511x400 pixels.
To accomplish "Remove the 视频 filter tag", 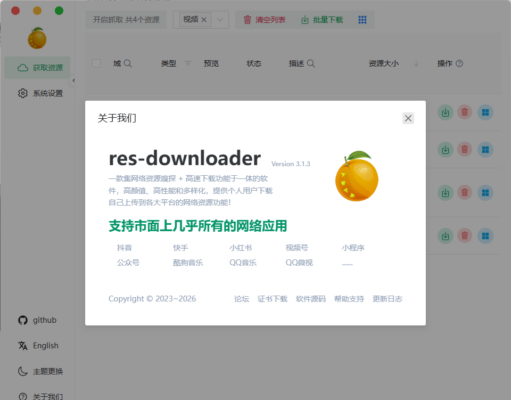I will [x=204, y=20].
